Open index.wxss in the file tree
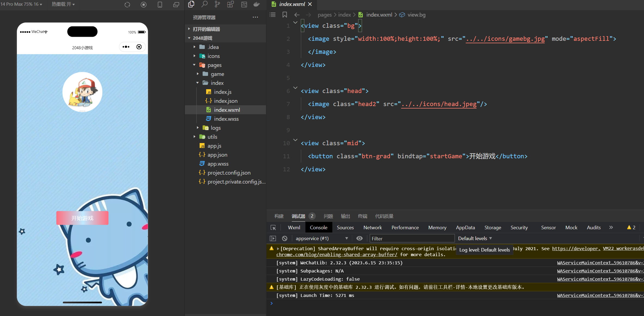Image resolution: width=644 pixels, height=316 pixels. point(226,119)
